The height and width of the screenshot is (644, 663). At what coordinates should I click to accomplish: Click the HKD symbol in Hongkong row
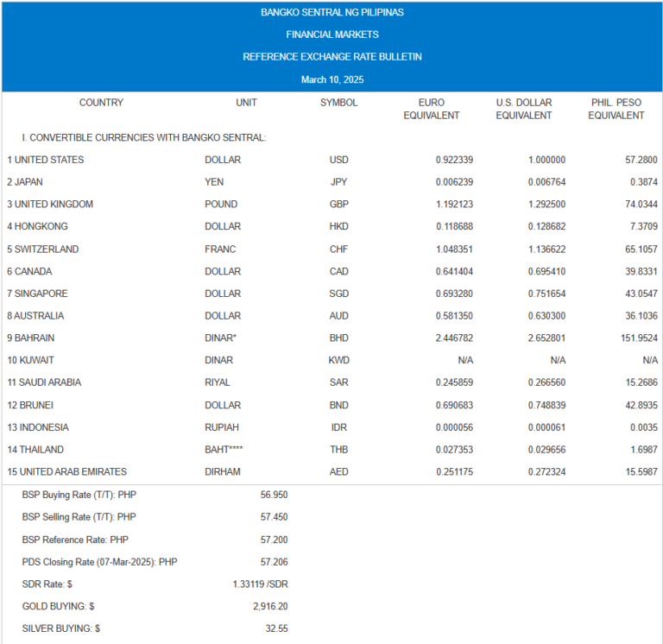(x=338, y=227)
